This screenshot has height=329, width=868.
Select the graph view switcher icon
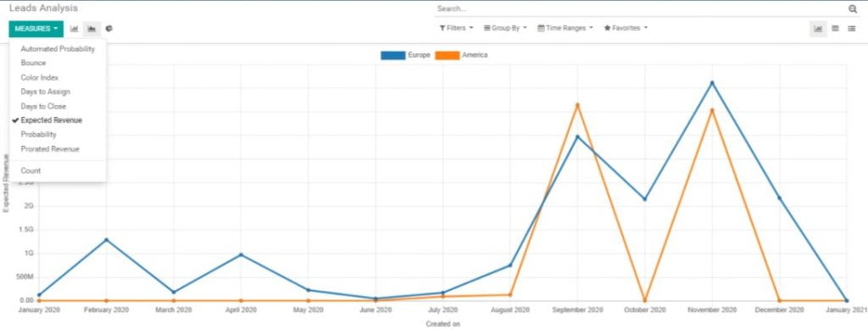point(818,28)
